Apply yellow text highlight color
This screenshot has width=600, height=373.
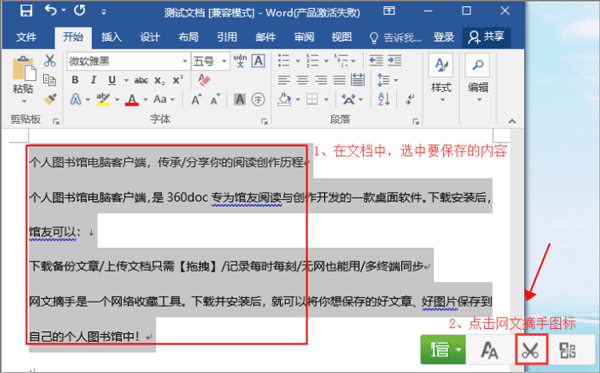(x=103, y=99)
